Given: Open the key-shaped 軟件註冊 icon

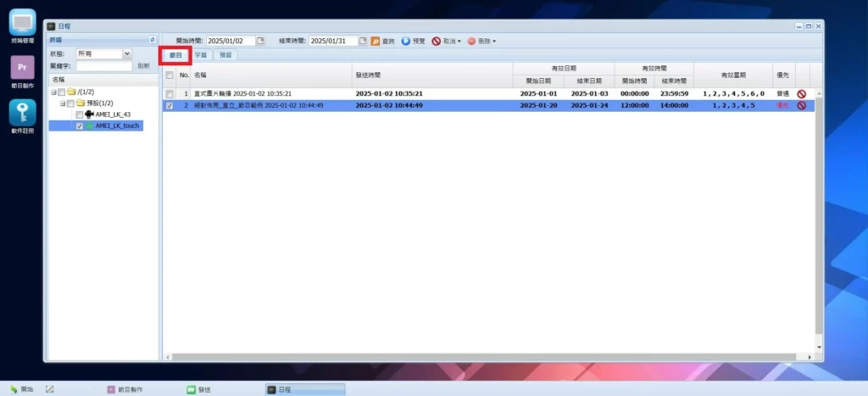Looking at the screenshot, I should [22, 114].
